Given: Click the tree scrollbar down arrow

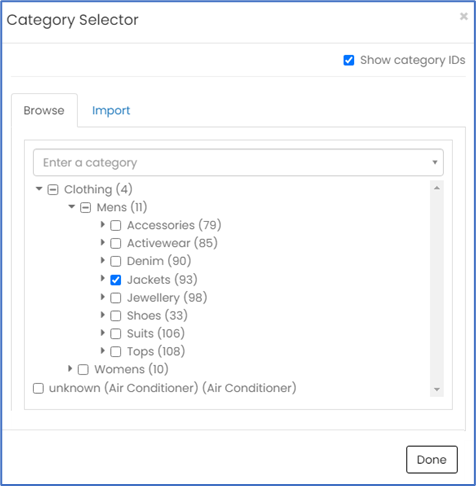Looking at the screenshot, I should coord(437,389).
